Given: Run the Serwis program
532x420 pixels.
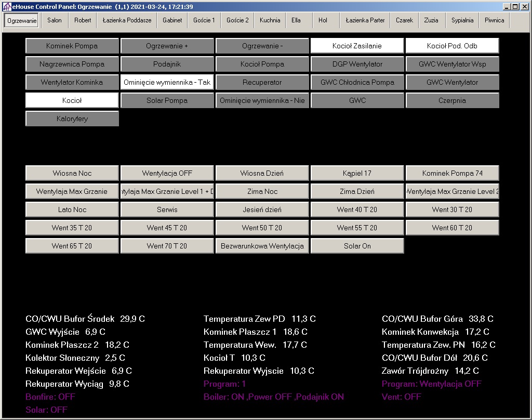Looking at the screenshot, I should 167,210.
